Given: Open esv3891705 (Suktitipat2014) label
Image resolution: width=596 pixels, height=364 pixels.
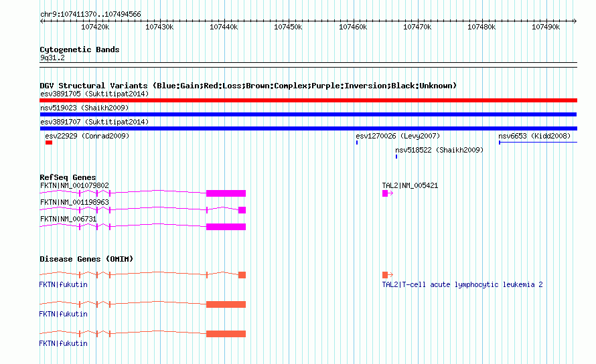Looking at the screenshot, I should pos(94,94).
